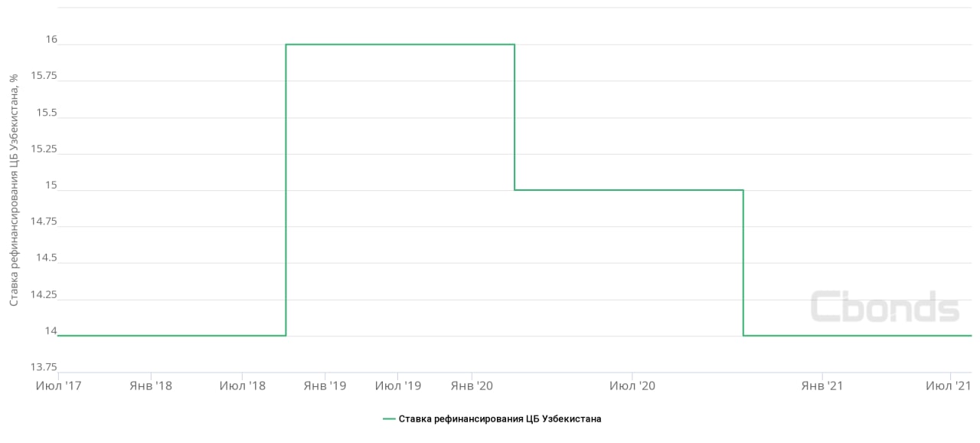Click the green legend line marker
The height and width of the screenshot is (443, 980).
tap(389, 418)
